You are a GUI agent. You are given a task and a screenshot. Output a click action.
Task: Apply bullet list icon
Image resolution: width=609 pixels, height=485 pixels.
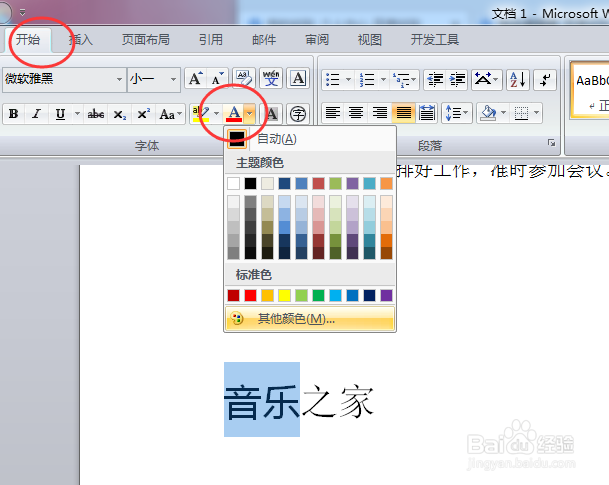pyautogui.click(x=332, y=80)
